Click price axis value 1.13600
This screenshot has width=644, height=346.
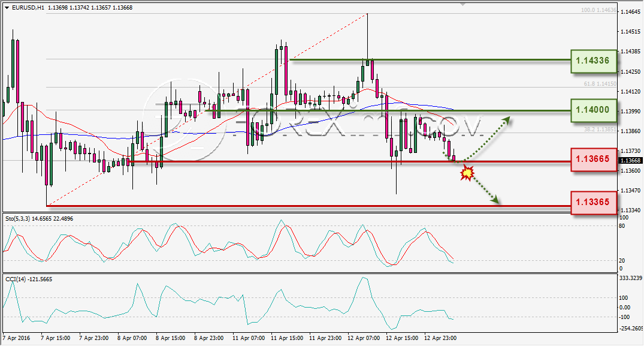[630, 170]
